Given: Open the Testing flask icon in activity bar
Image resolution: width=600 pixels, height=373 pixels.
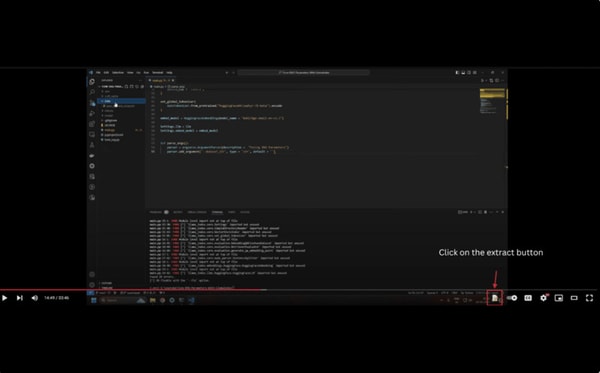Looking at the screenshot, I should [x=92, y=145].
